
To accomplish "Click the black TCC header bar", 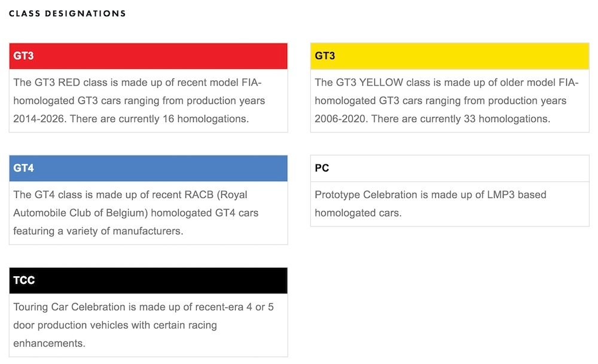I will (148, 280).
